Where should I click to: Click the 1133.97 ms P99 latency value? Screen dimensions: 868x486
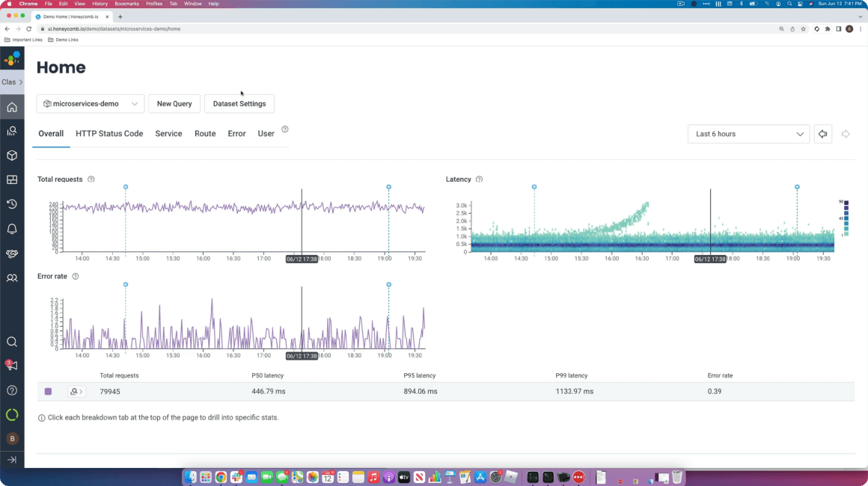click(x=574, y=392)
